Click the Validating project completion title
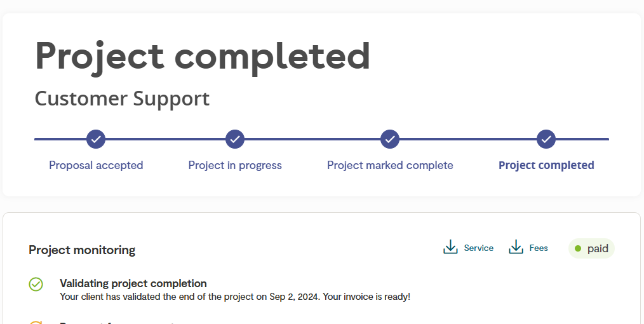The image size is (644, 324). point(133,283)
